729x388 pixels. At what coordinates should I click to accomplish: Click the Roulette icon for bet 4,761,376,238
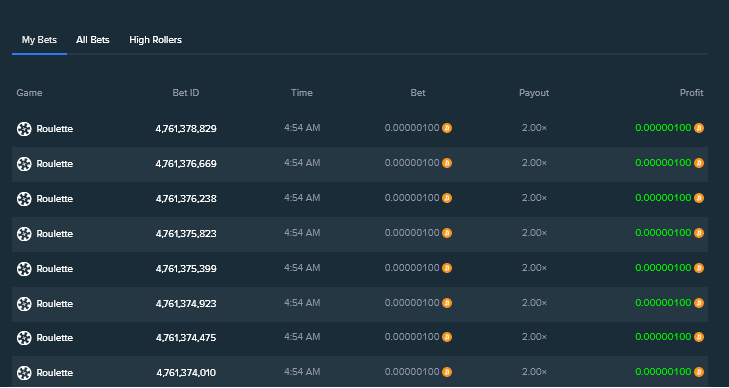pos(24,199)
